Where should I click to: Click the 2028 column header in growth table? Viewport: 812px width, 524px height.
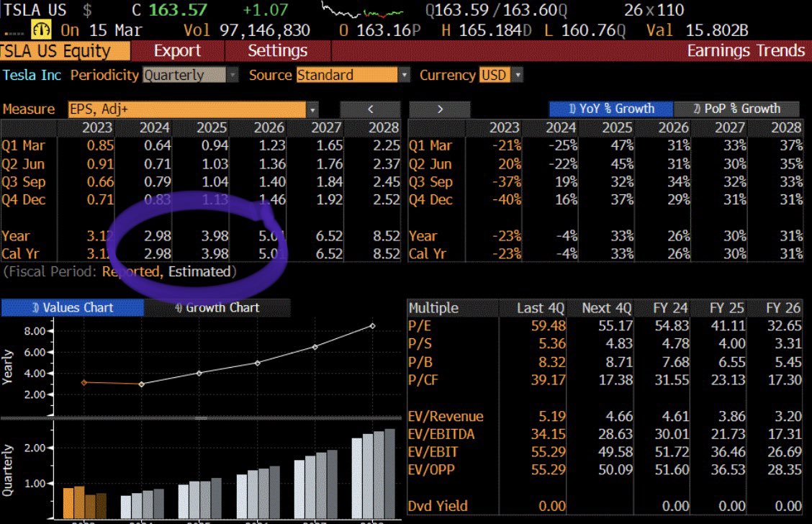click(x=785, y=127)
